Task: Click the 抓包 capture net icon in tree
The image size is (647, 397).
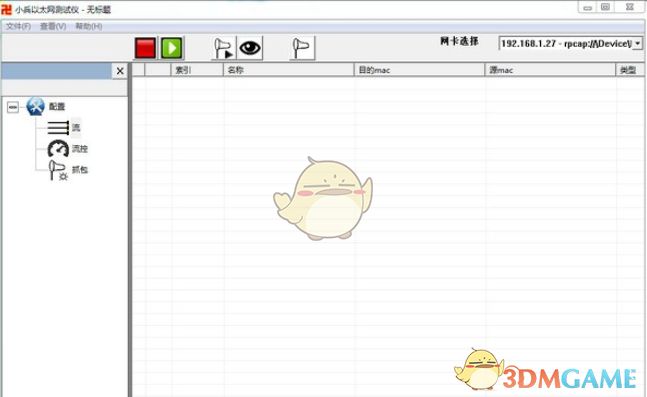Action: pos(58,170)
